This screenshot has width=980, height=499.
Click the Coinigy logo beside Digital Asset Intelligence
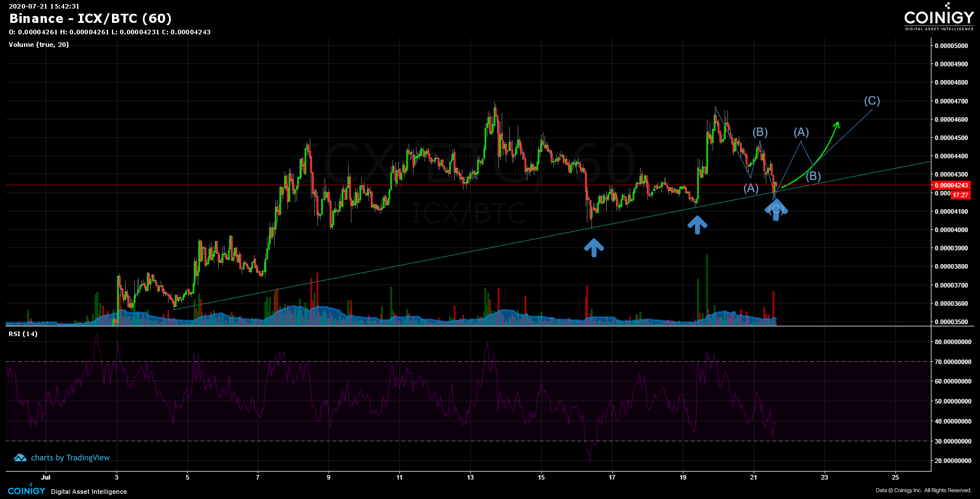click(x=26, y=490)
